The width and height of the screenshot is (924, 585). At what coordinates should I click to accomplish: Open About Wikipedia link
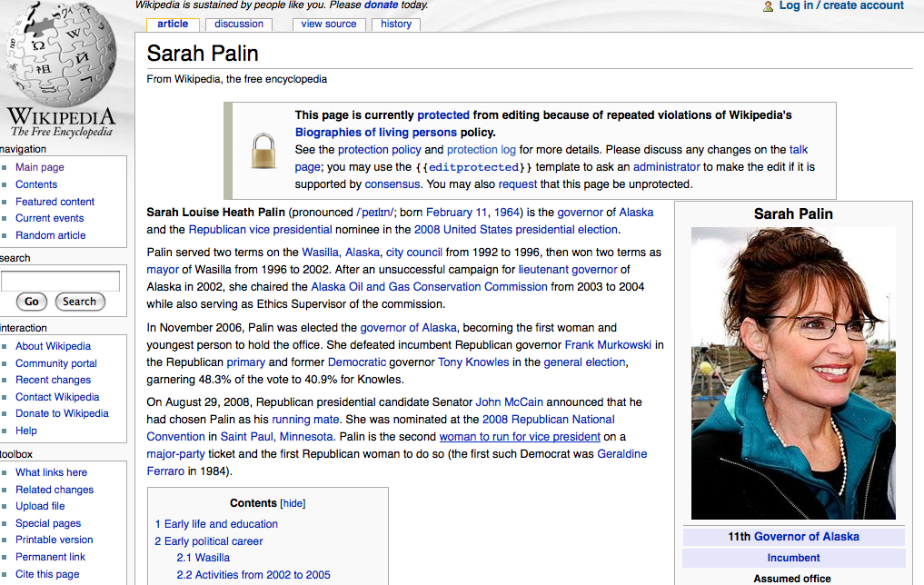(53, 346)
